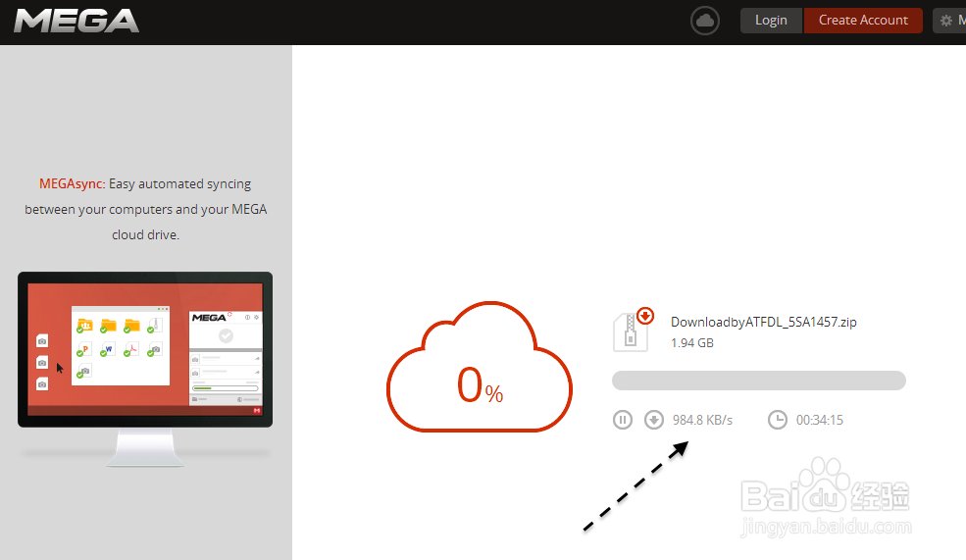The image size is (966, 560).
Task: Click the Login button
Action: pos(771,21)
